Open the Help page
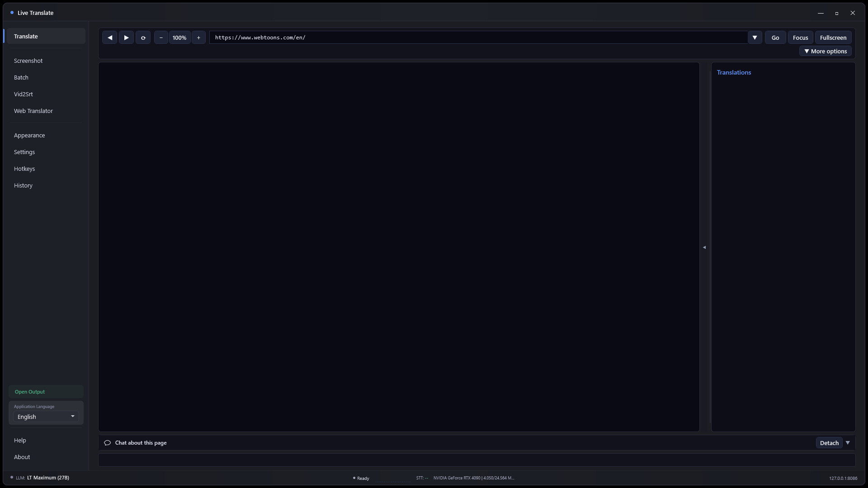Viewport: 868px width, 488px height. 46,440
